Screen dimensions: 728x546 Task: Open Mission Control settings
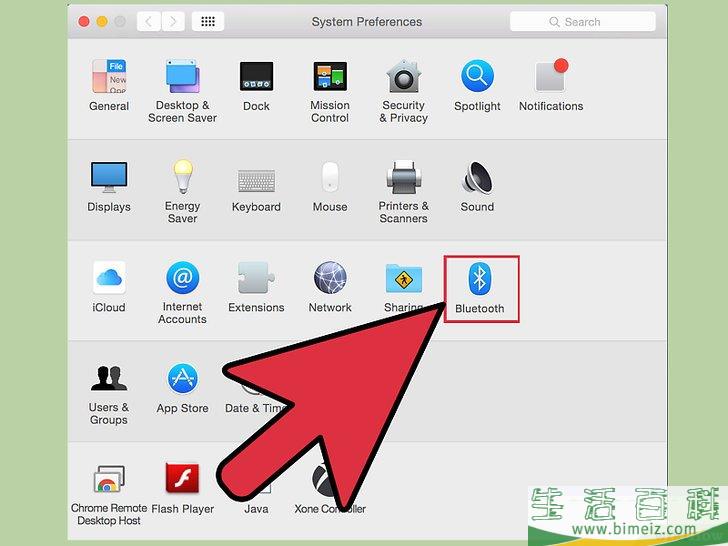pos(330,91)
